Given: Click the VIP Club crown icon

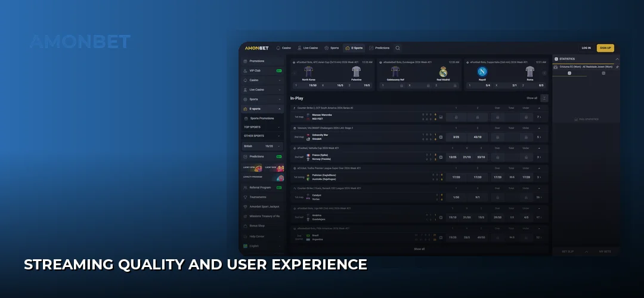Looking at the screenshot, I should pos(245,70).
